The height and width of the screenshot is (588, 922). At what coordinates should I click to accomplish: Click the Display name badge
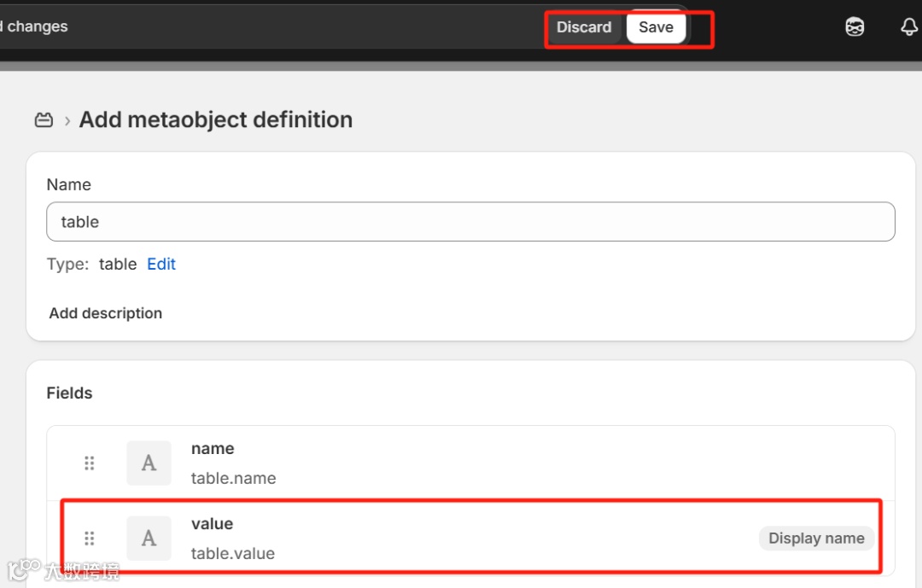pos(816,538)
